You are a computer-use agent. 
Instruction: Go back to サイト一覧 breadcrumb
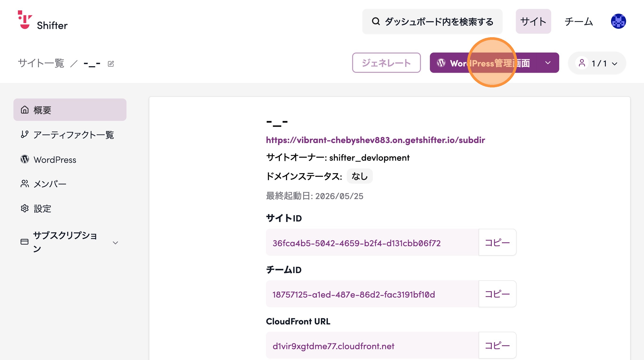tap(41, 63)
